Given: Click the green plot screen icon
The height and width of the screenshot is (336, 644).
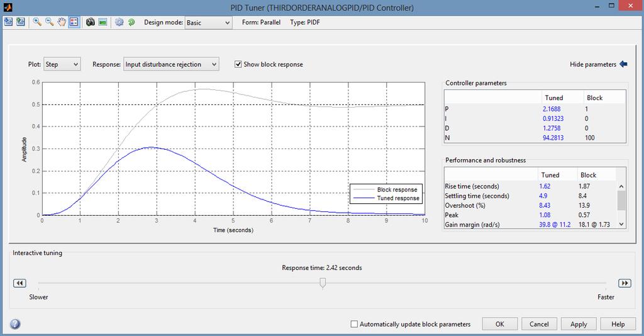Looking at the screenshot, I should click(x=103, y=22).
